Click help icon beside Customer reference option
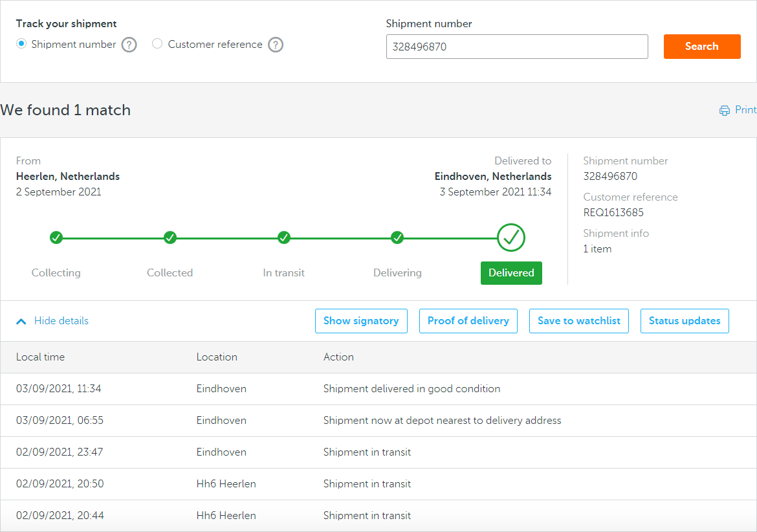Image resolution: width=757 pixels, height=532 pixels. click(276, 45)
